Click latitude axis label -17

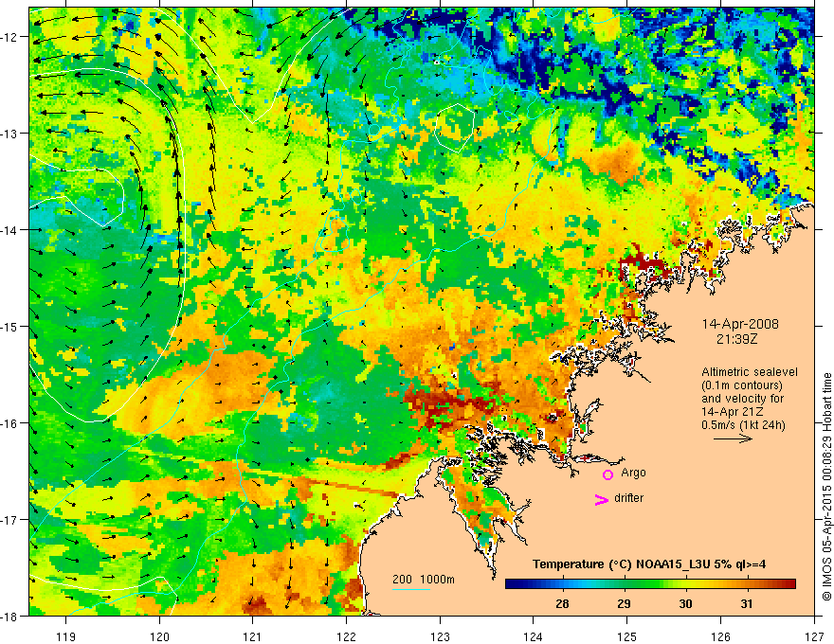tap(9, 519)
